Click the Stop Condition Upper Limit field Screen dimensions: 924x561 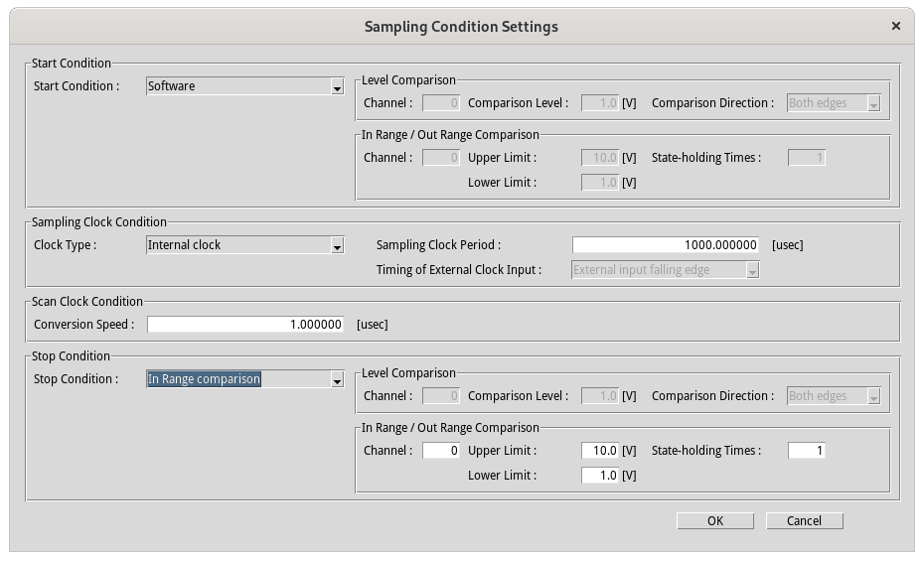click(600, 451)
